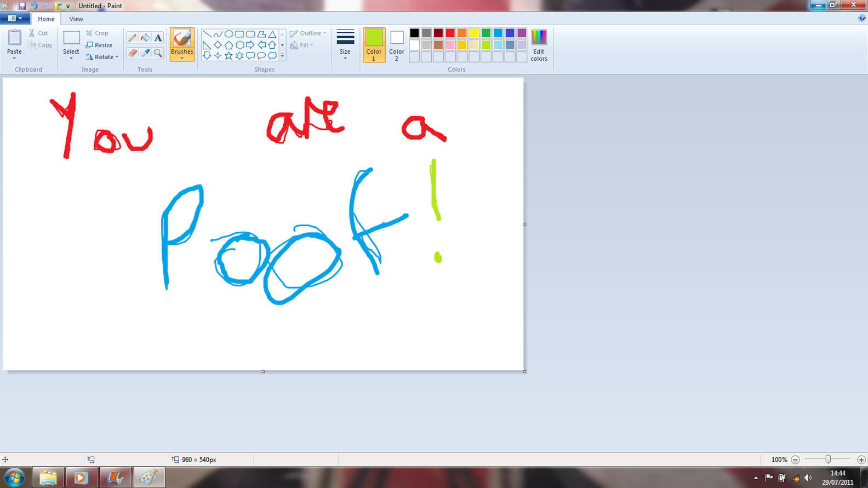Switch to the View tab

(76, 19)
